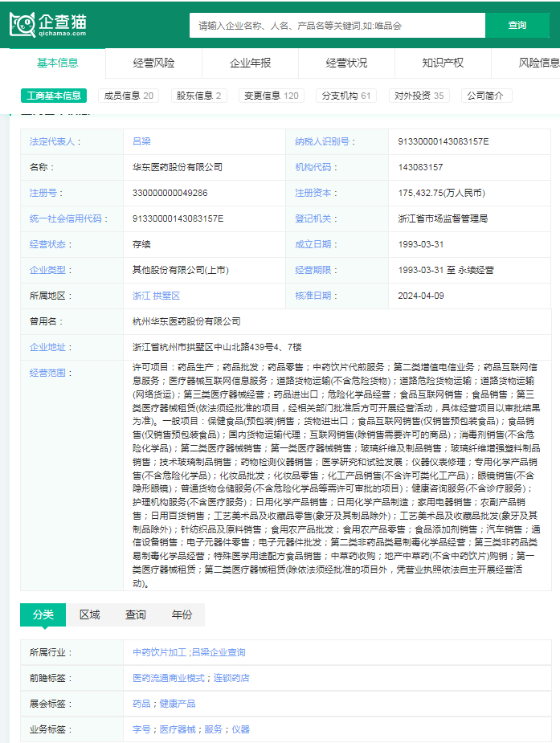Open the 风险信息 tab
The width and height of the screenshot is (560, 743).
click(538, 63)
